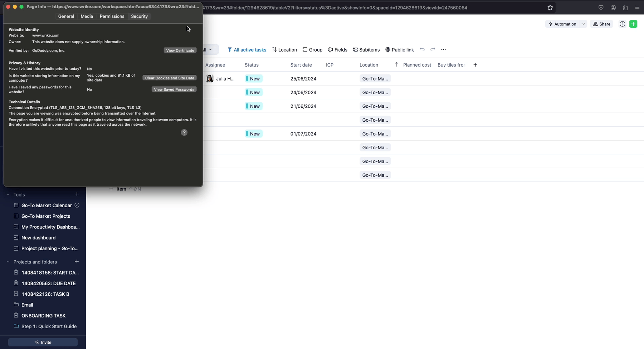
Task: Click the bookmark star icon in address bar
Action: tap(550, 8)
